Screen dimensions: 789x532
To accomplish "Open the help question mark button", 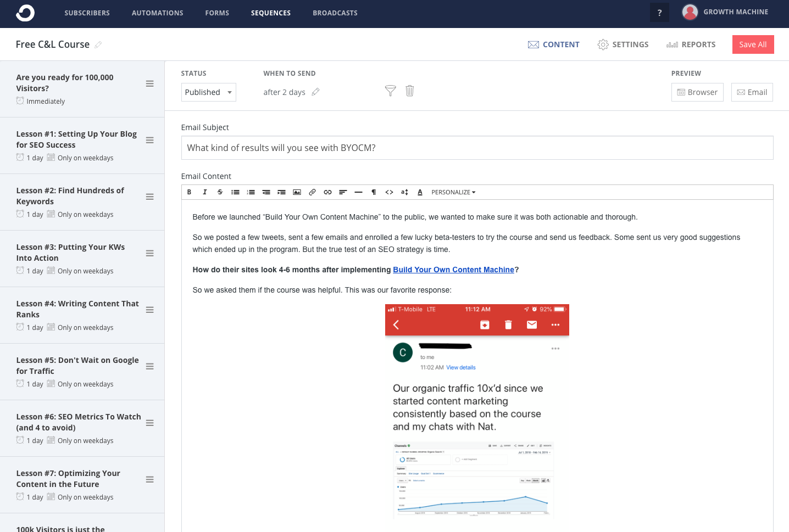I will (659, 13).
